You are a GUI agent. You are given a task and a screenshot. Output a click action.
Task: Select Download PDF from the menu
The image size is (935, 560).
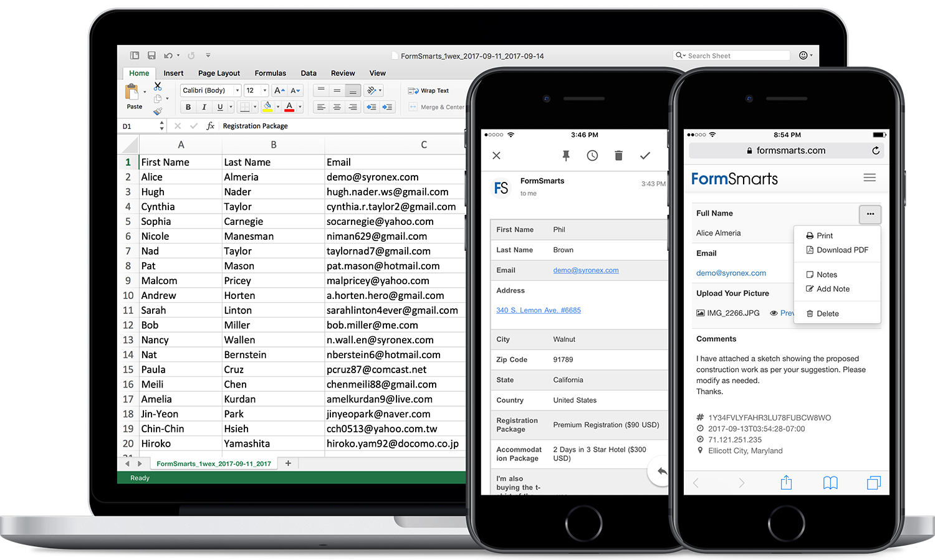837,250
